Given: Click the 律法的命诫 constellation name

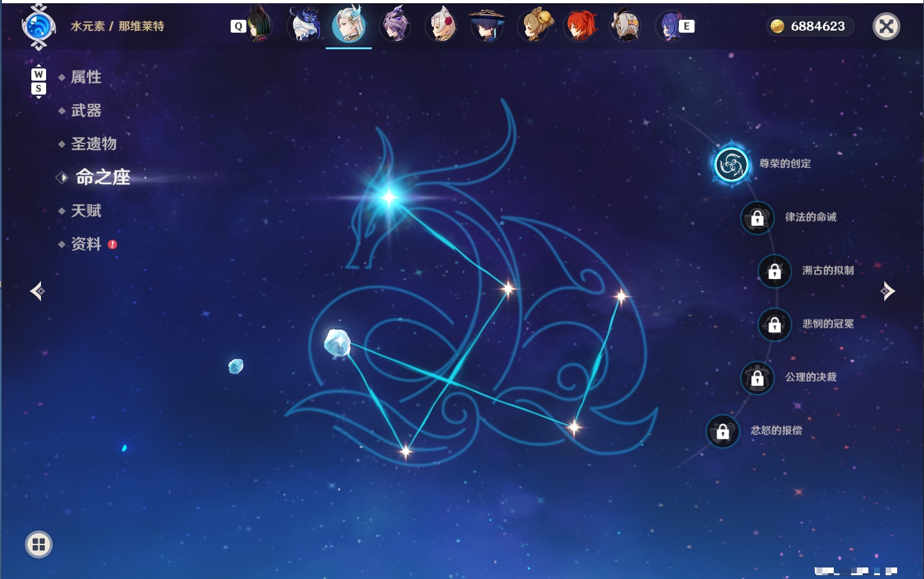Looking at the screenshot, I should point(811,217).
